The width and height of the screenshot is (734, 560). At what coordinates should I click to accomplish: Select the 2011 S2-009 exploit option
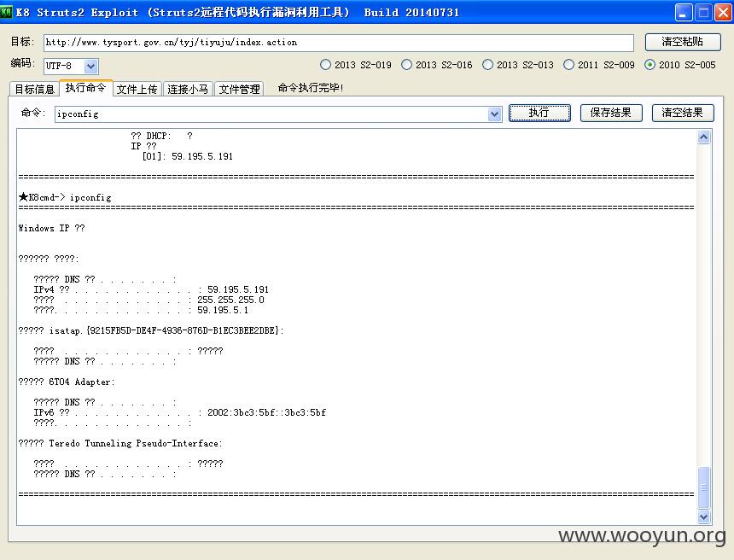[598, 65]
